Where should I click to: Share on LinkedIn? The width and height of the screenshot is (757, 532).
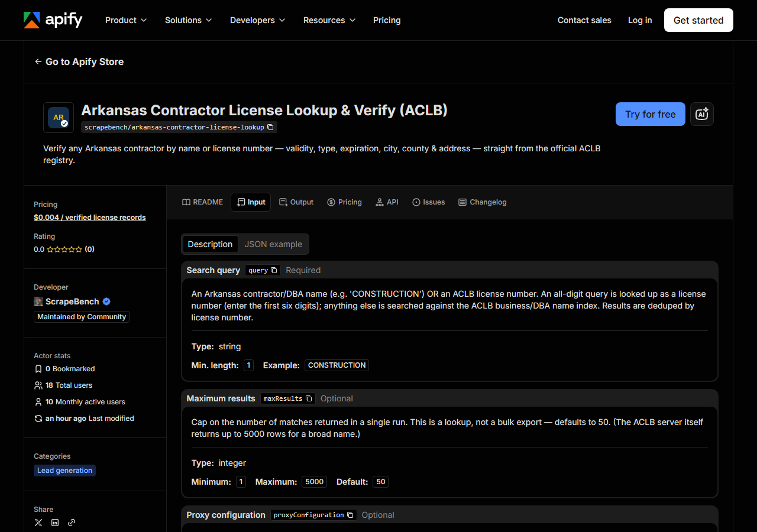click(55, 523)
